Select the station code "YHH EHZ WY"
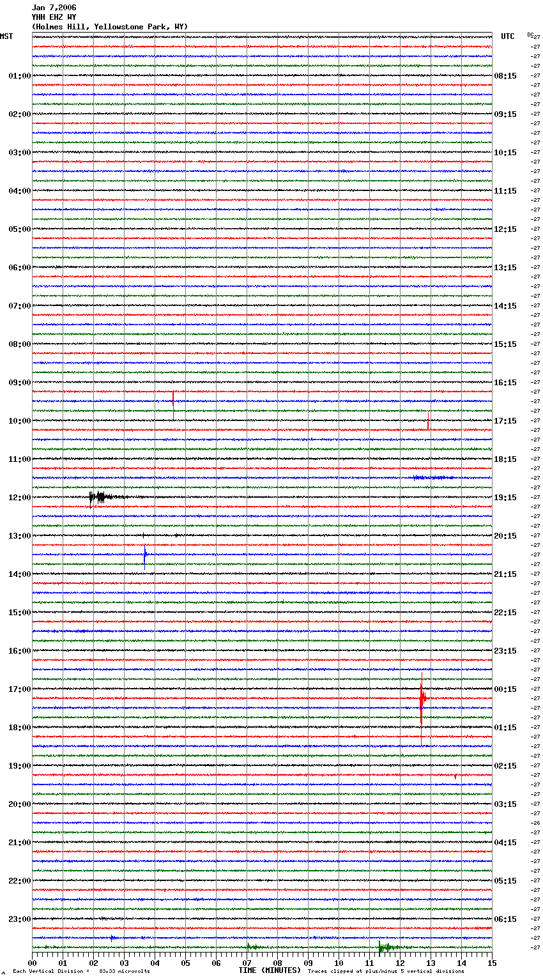 pyautogui.click(x=54, y=17)
